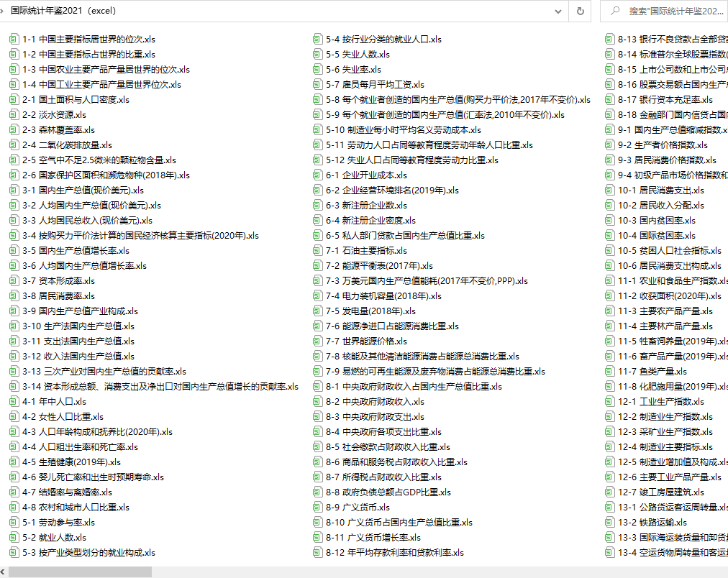This screenshot has height=578, width=728.
Task: Click icon of 8-9 广义货币.xls
Action: point(318,508)
